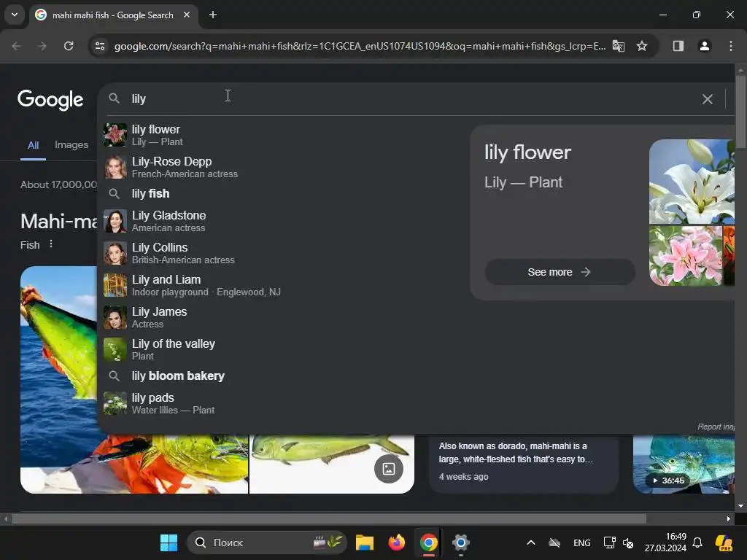
Task: Show hidden system tray icons
Action: click(x=531, y=542)
